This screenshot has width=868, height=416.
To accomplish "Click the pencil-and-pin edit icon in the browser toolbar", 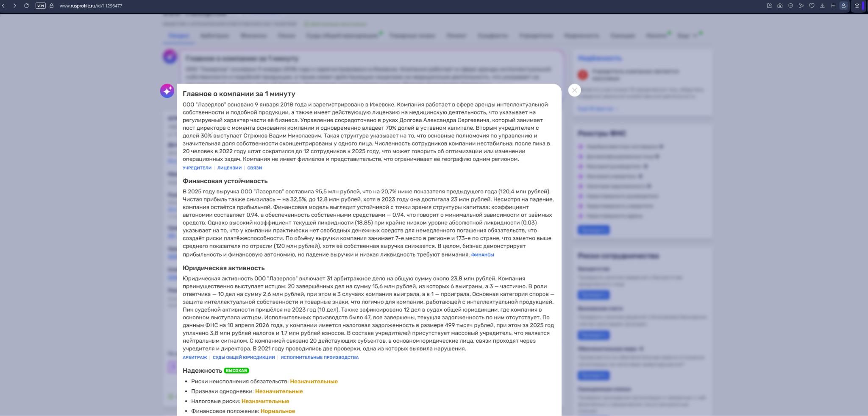I will click(769, 6).
